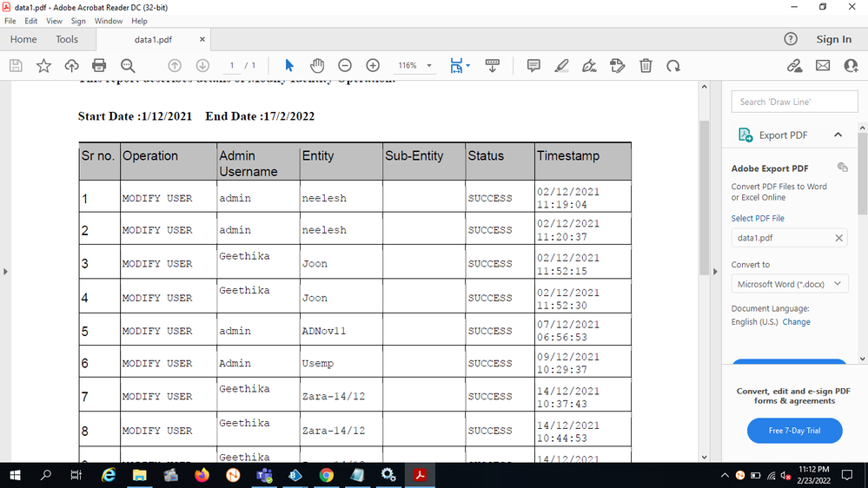Open the Help question mark icon
This screenshot has width=868, height=488.
point(791,39)
